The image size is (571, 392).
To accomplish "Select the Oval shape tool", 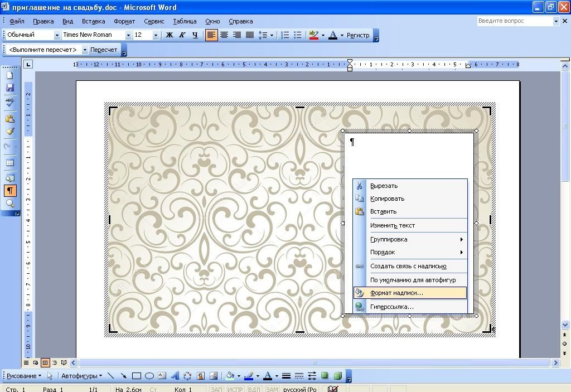I will (x=149, y=376).
